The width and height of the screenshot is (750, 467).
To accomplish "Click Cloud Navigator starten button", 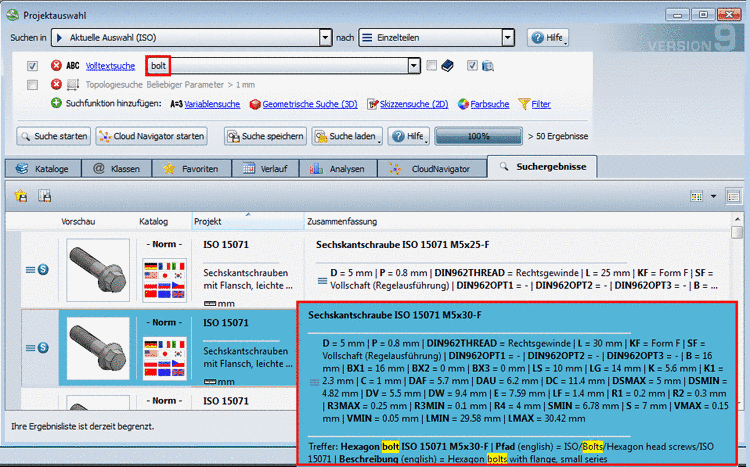I will (152, 136).
